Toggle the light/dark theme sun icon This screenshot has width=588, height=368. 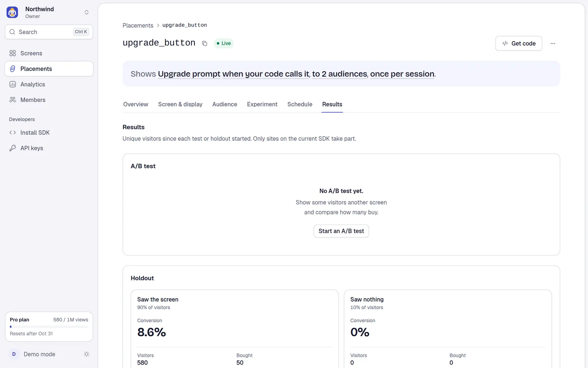(x=87, y=354)
